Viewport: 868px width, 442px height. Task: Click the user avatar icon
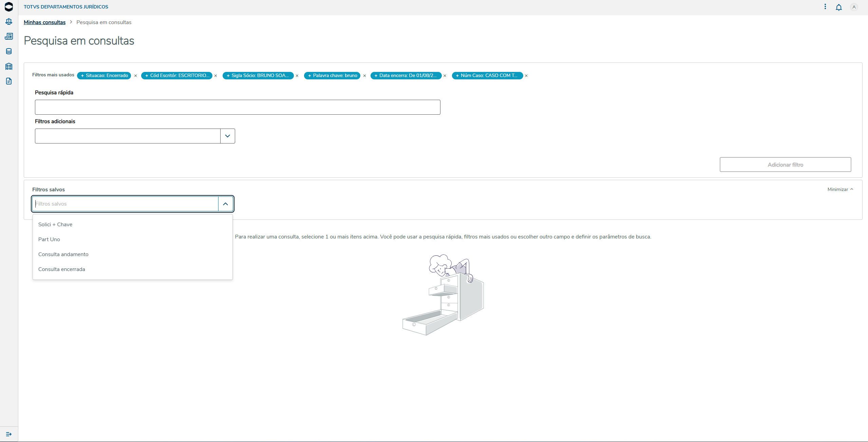854,7
